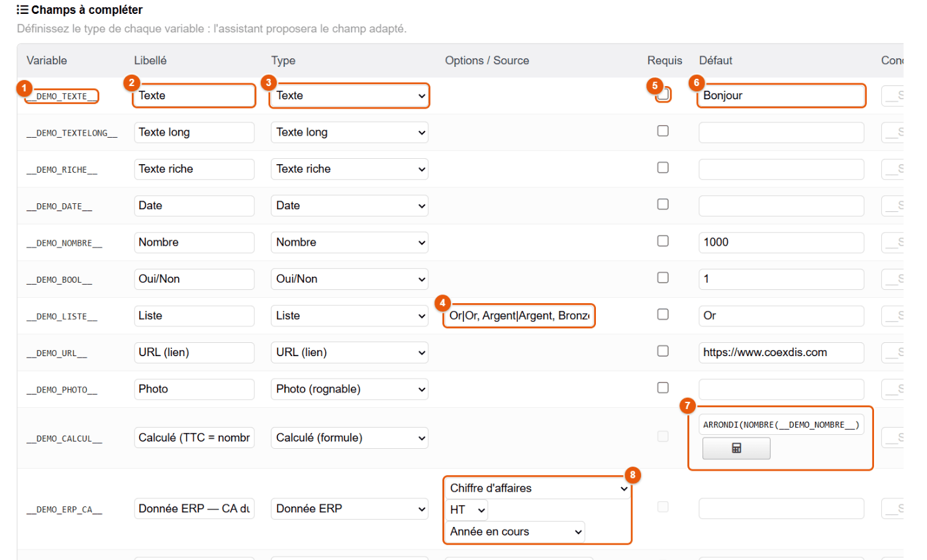Edit the default value of the __DEMO_BOOL__ row

click(x=781, y=279)
